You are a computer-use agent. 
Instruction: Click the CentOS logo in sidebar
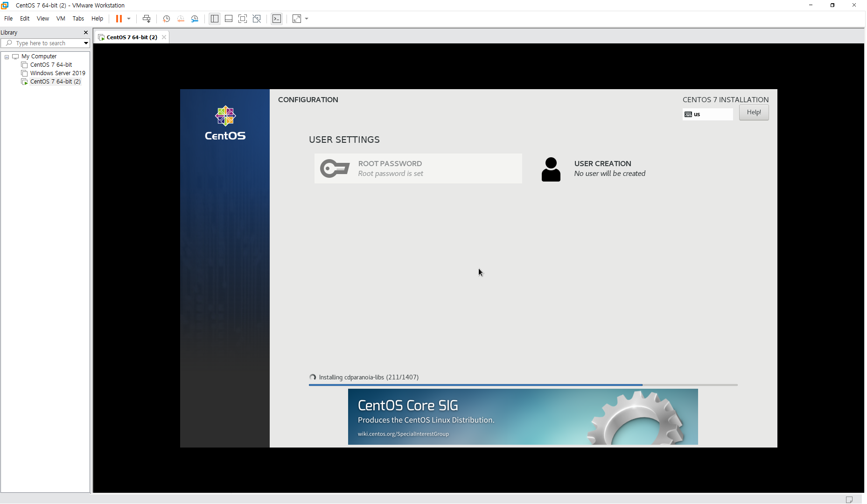click(225, 123)
